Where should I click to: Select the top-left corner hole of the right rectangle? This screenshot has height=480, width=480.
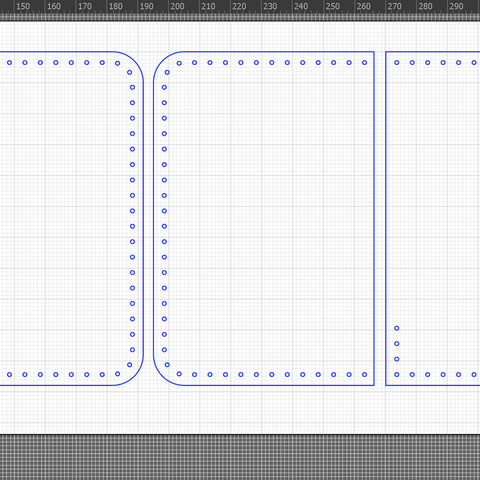[x=397, y=63]
